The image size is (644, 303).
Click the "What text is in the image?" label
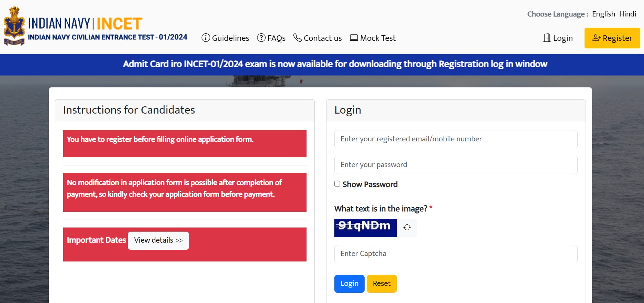381,209
